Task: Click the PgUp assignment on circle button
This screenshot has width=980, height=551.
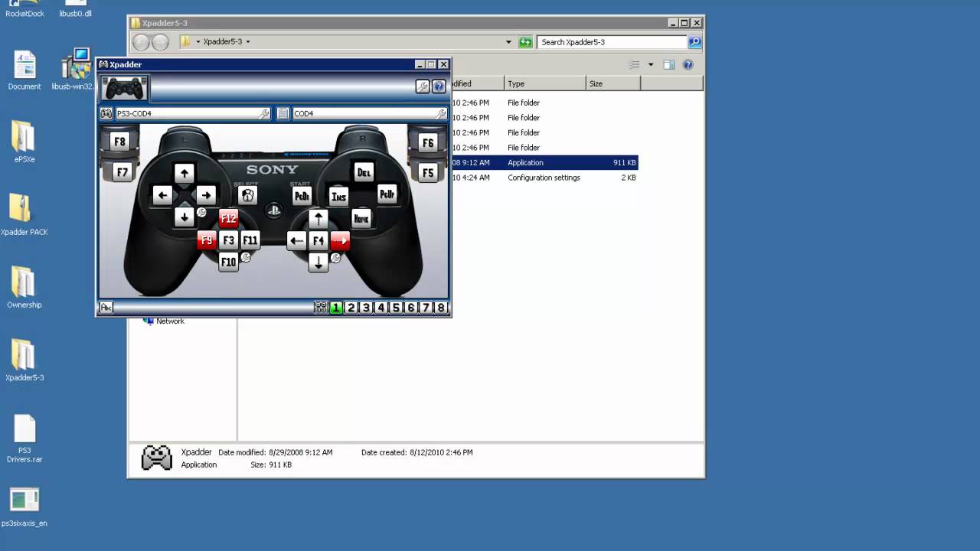Action: (387, 194)
